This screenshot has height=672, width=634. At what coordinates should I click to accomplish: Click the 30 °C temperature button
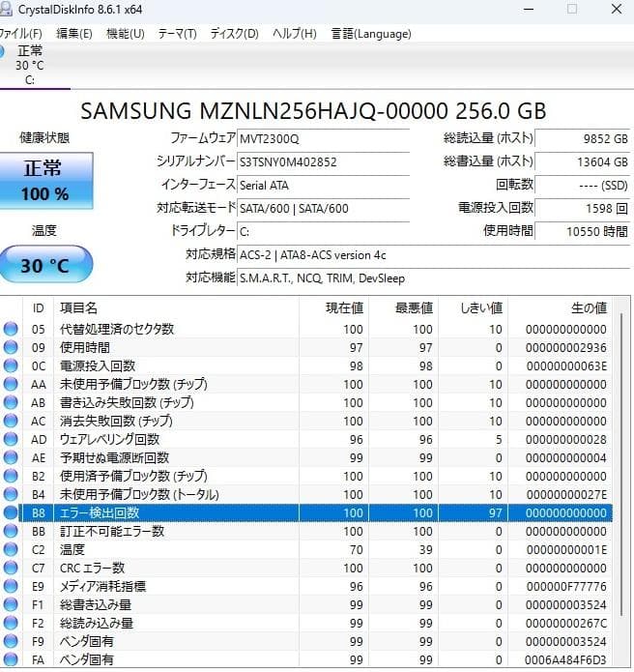[45, 264]
